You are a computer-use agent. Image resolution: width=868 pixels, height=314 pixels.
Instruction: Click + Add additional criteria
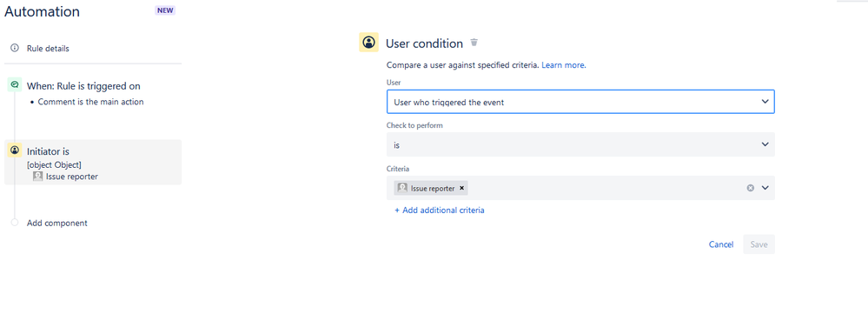click(x=440, y=210)
